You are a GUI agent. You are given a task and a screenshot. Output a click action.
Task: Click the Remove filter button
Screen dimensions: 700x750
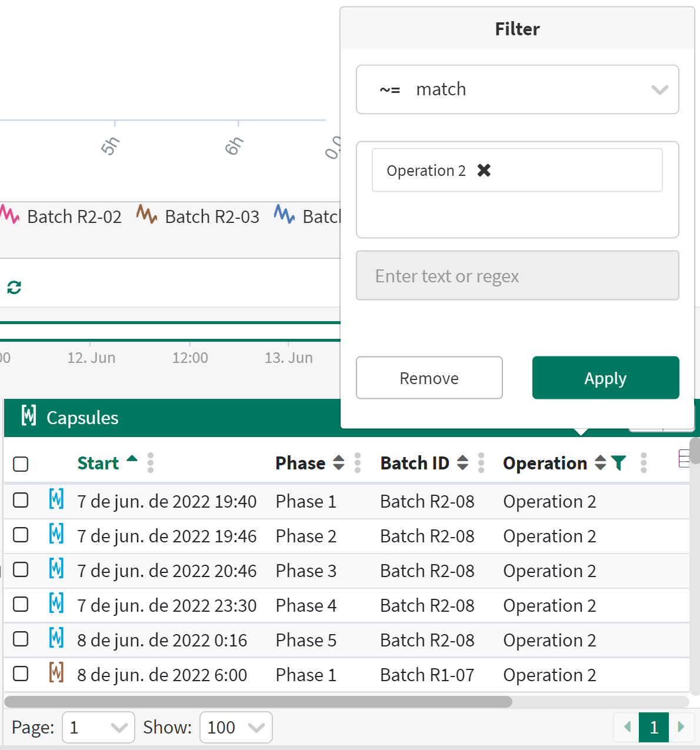click(x=429, y=378)
